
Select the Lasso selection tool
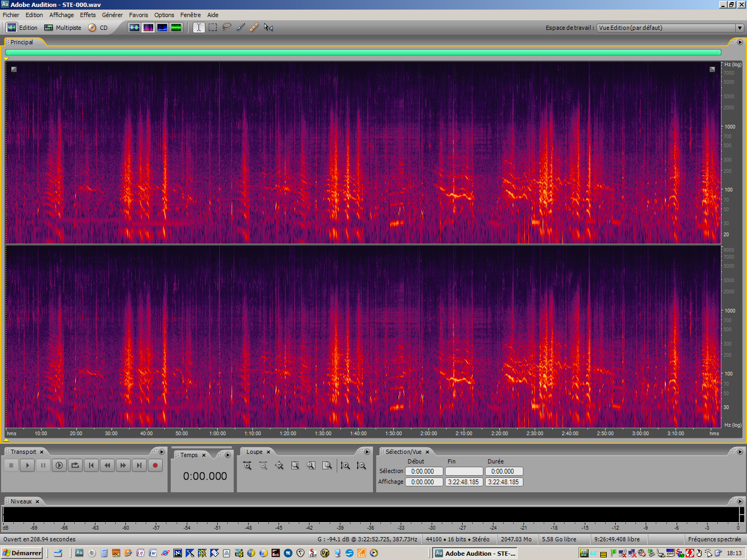click(227, 27)
